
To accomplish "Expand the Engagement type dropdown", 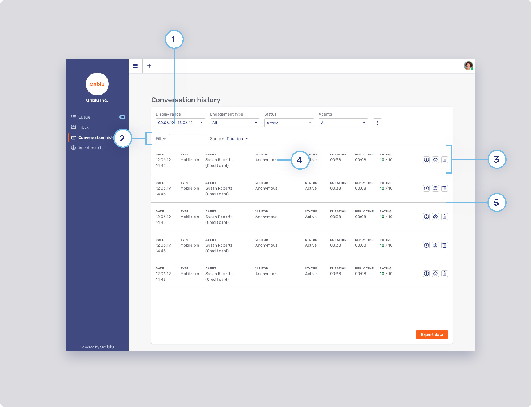I will tap(235, 123).
